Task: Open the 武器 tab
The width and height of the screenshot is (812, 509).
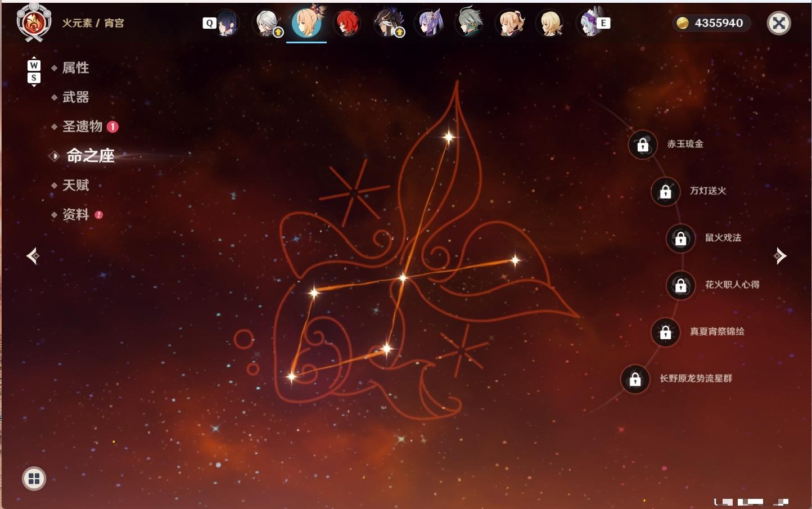Action: point(75,97)
